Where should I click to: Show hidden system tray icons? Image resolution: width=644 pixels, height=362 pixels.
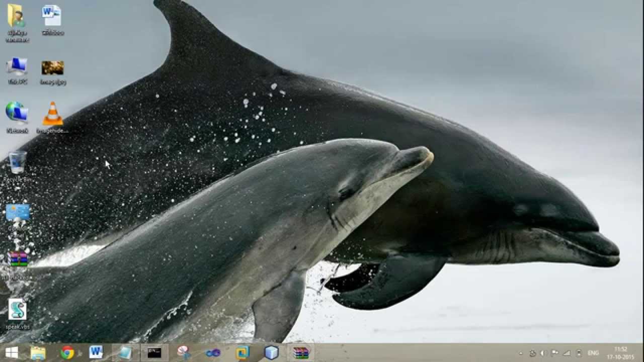point(521,353)
